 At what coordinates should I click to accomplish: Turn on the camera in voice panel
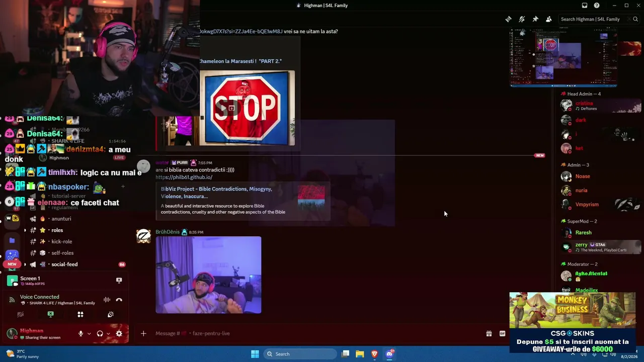pos(20,314)
